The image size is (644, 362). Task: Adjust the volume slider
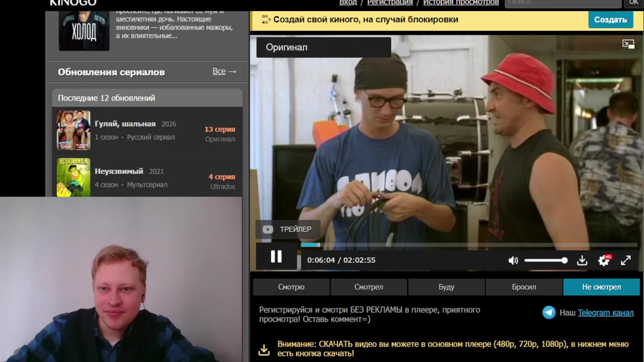point(546,260)
